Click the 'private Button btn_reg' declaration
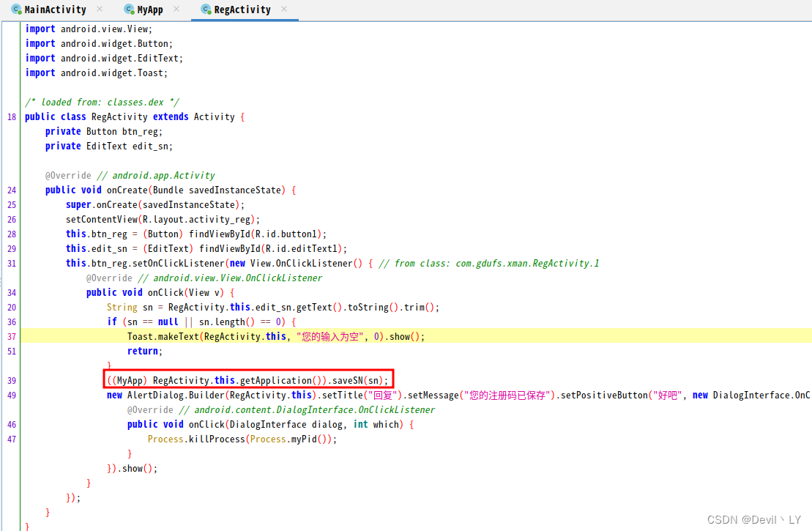This screenshot has width=812, height=531. click(x=103, y=132)
